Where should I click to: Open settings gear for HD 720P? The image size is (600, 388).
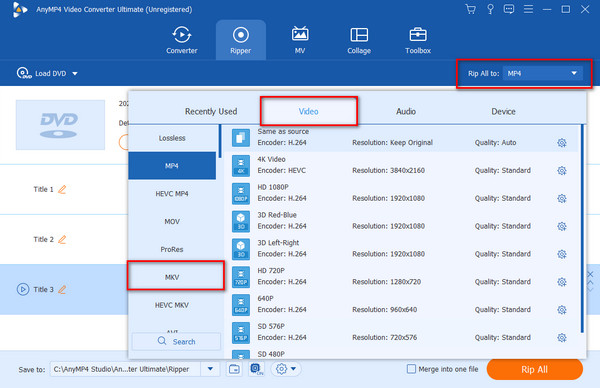click(561, 282)
